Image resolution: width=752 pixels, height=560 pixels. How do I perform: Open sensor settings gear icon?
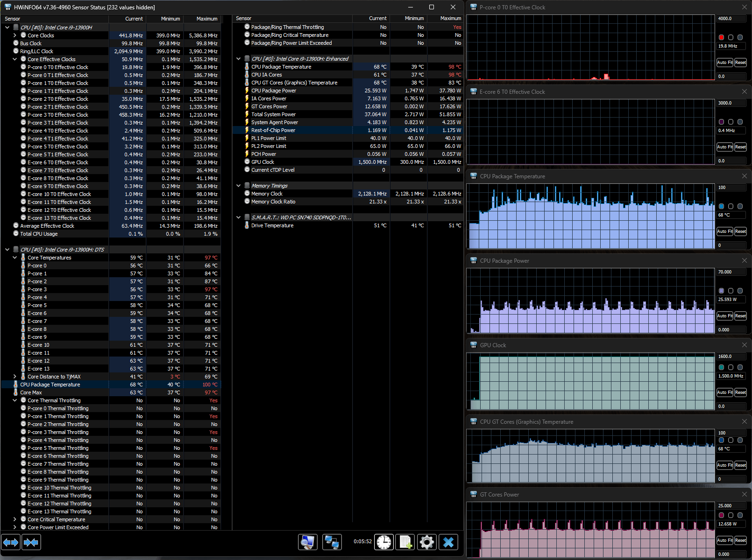click(427, 542)
